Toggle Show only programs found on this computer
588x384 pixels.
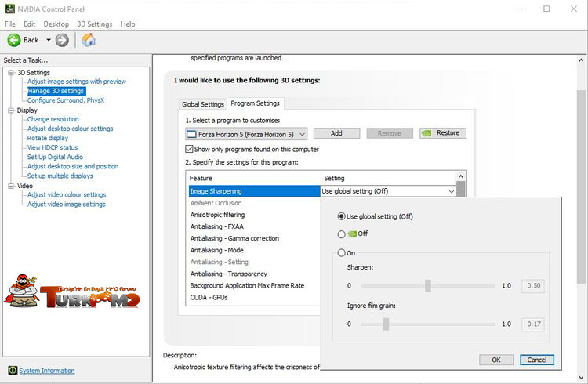click(190, 149)
